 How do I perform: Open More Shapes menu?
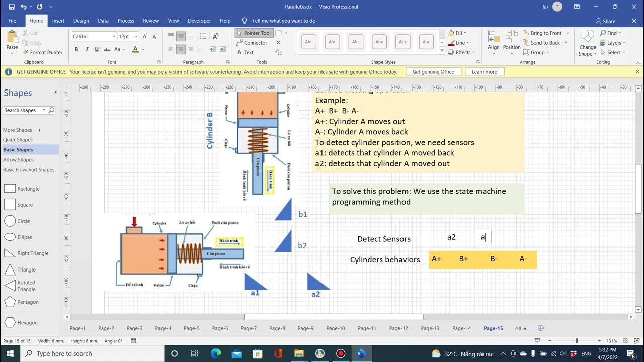(x=22, y=130)
